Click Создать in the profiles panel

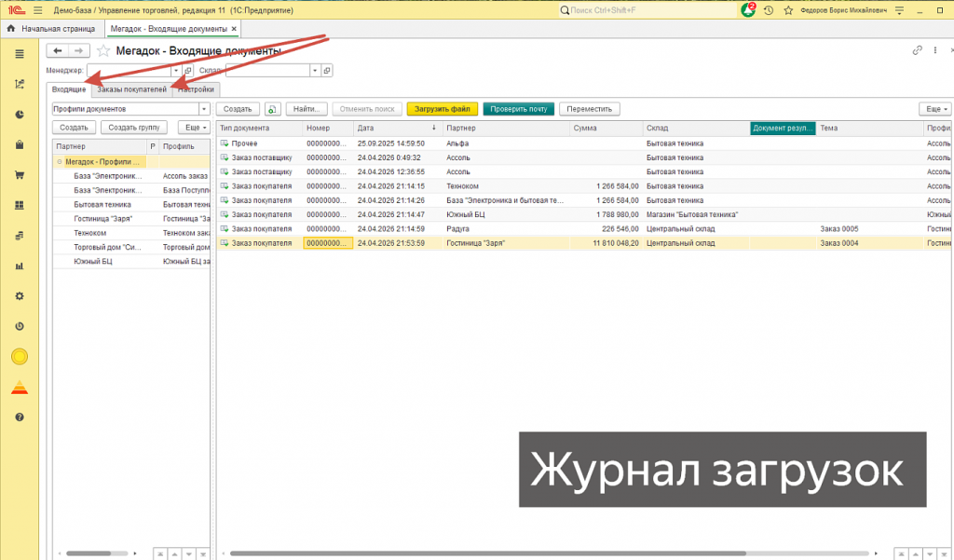tap(75, 128)
